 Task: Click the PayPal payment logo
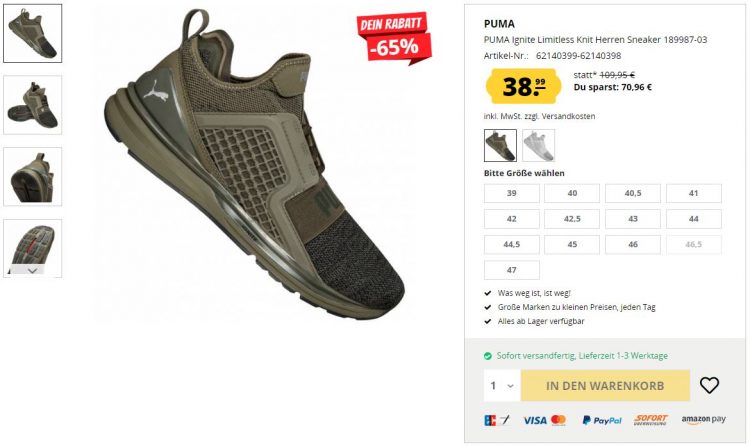click(602, 420)
